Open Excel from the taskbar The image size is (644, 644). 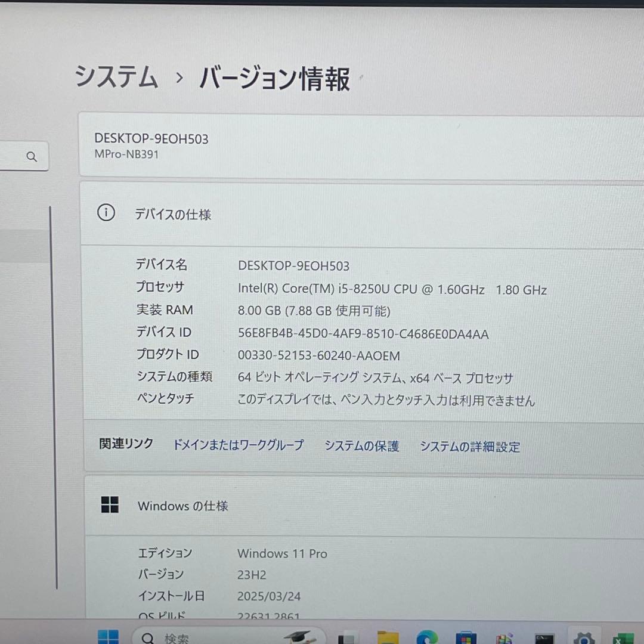(x=623, y=639)
